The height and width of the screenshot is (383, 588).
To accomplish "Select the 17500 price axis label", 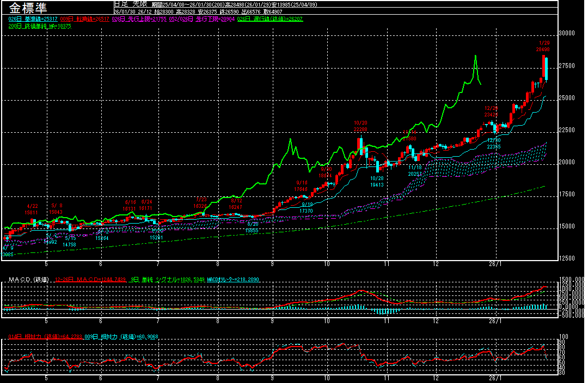I will pos(567,194).
